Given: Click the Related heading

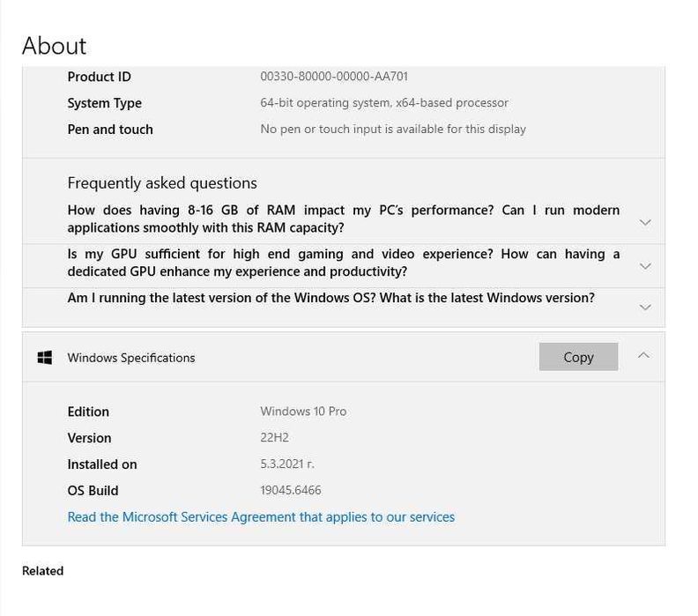Looking at the screenshot, I should point(42,570).
